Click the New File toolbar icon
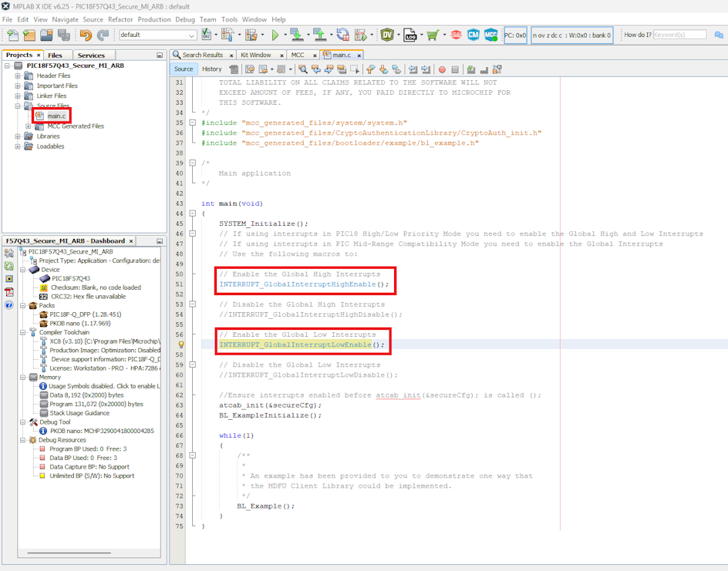This screenshot has width=728, height=571. coord(13,35)
